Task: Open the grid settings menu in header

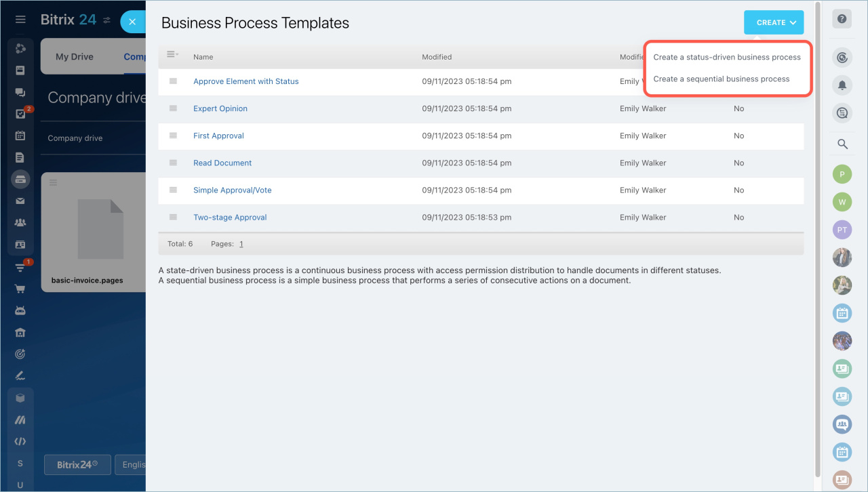Action: click(172, 55)
